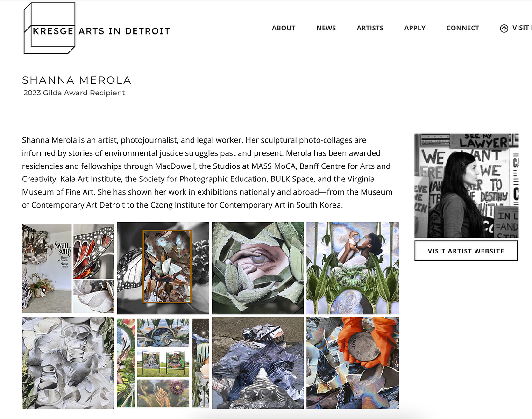The height and width of the screenshot is (419, 532).
Task: Open the woman holding baby collage thumbnail
Action: click(353, 268)
